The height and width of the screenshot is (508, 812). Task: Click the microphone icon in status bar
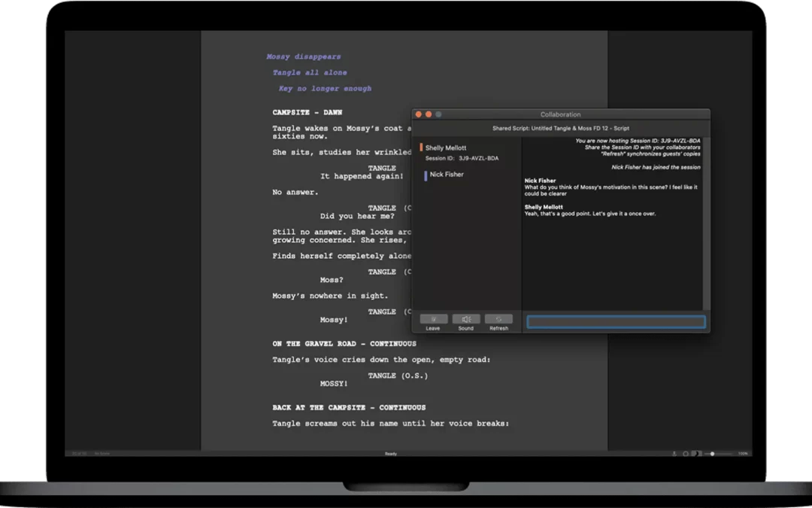click(x=674, y=454)
